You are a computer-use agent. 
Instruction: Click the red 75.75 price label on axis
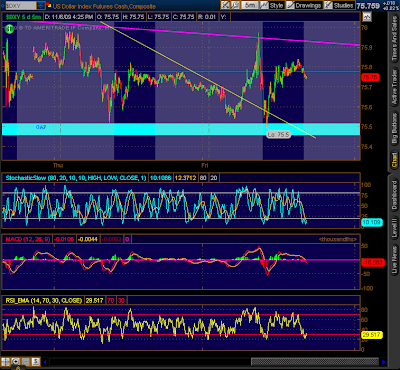[x=371, y=77]
